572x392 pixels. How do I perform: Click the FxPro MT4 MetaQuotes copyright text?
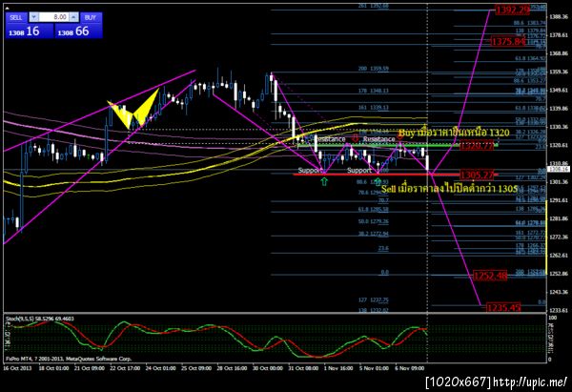[x=69, y=359]
